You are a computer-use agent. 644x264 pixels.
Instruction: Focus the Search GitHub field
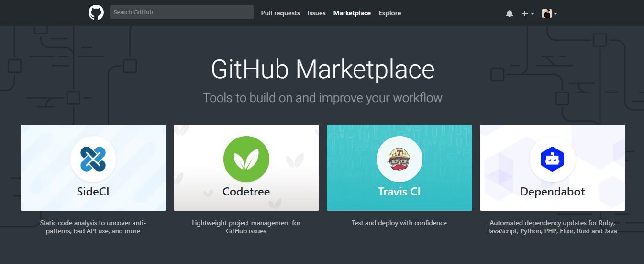pyautogui.click(x=182, y=12)
